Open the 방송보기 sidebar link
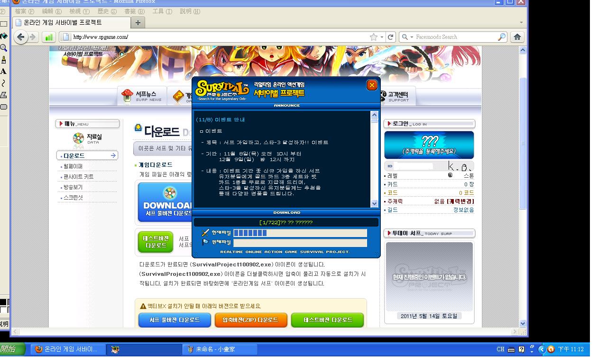Image resolution: width=607 pixels, height=364 pixels. (73, 187)
